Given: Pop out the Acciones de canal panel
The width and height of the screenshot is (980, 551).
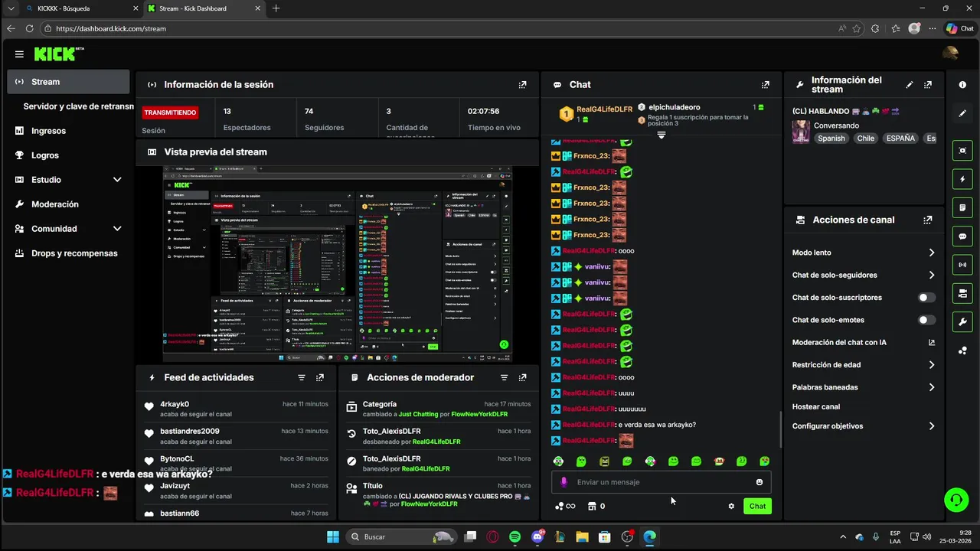Looking at the screenshot, I should [x=928, y=220].
